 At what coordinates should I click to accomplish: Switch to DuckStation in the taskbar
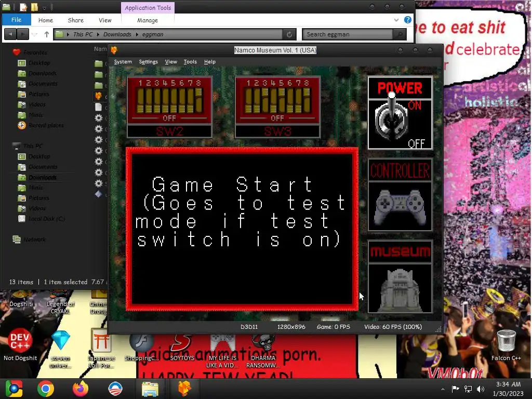point(184,389)
